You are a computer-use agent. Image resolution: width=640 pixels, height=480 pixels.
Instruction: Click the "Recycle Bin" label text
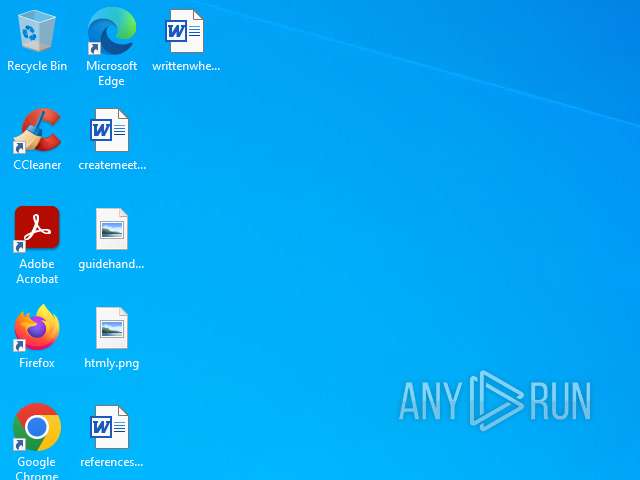37,66
